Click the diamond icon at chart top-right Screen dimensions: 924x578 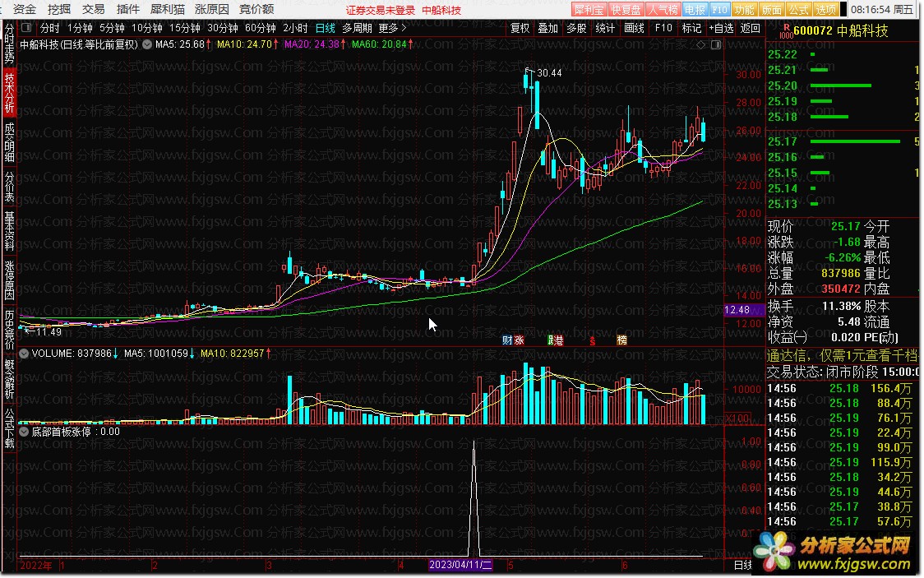tap(700, 44)
